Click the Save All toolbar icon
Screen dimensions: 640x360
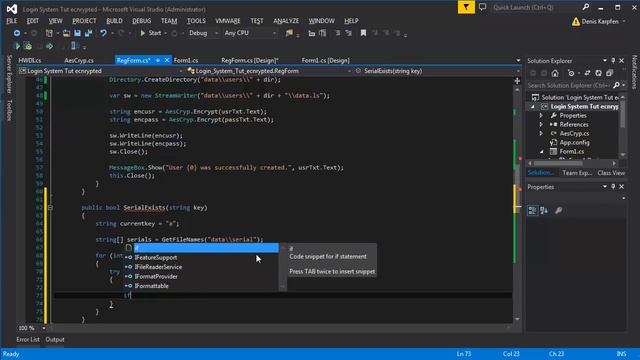(88, 33)
